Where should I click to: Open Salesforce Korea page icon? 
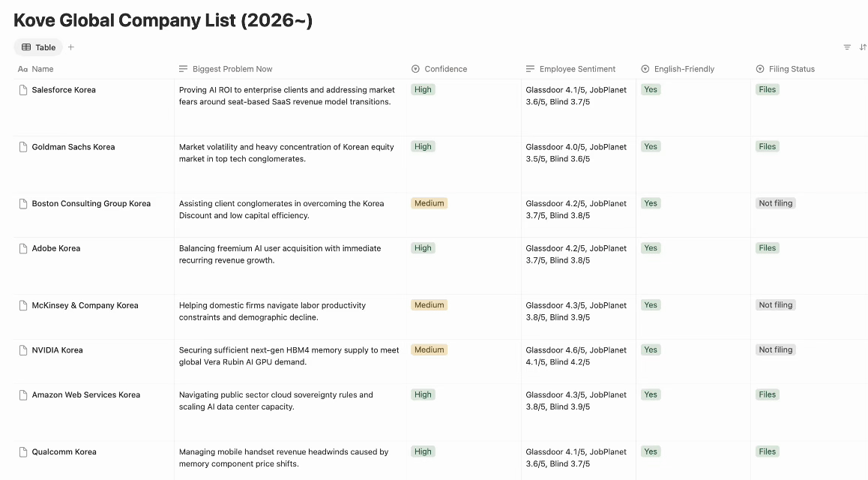[23, 90]
